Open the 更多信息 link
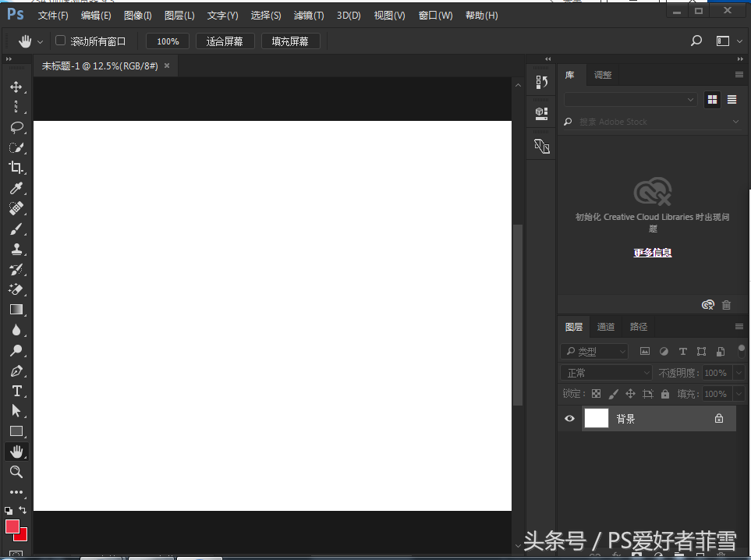Viewport: 751px width, 560px height. [x=652, y=253]
